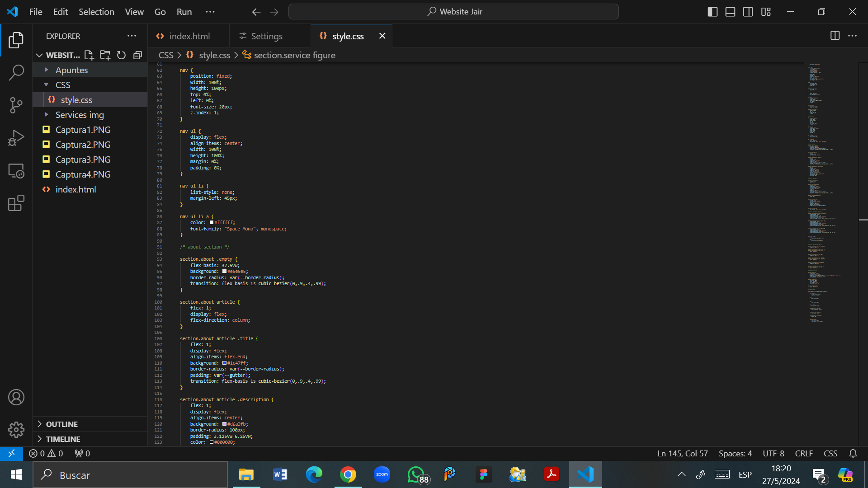The image size is (868, 488).
Task: Expand the Services img folder
Action: (80, 115)
